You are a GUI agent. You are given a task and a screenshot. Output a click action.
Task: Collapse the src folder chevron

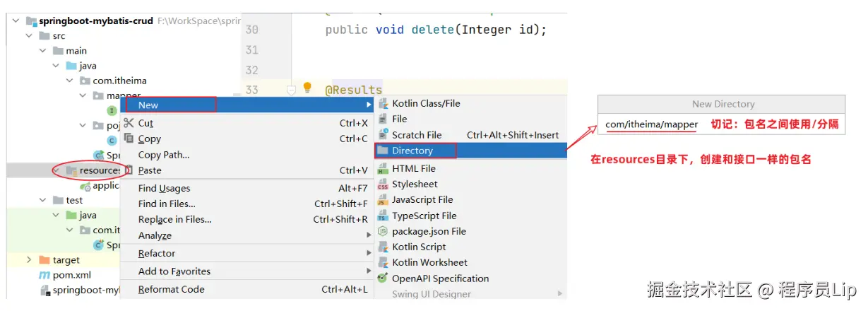29,36
